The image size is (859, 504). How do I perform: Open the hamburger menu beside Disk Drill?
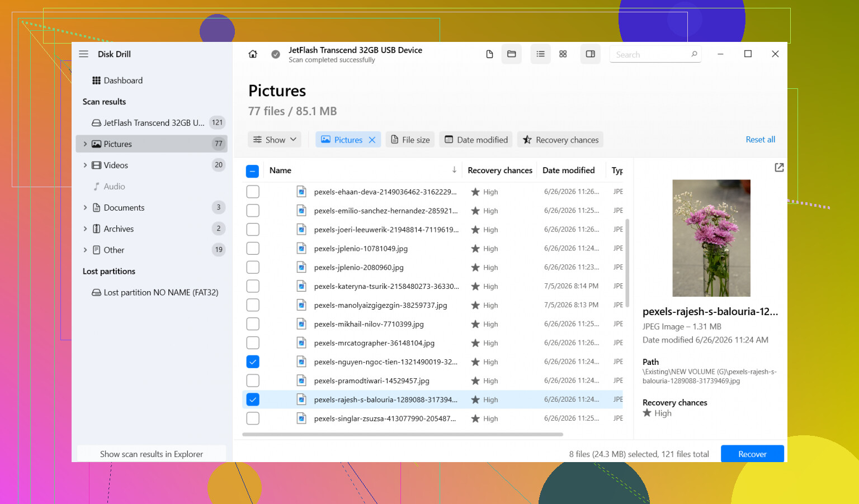[84, 54]
